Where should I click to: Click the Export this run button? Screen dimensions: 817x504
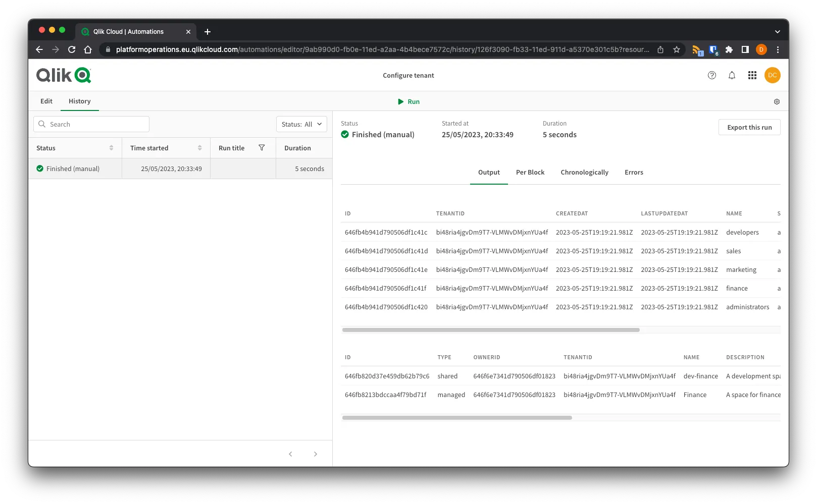click(x=749, y=127)
